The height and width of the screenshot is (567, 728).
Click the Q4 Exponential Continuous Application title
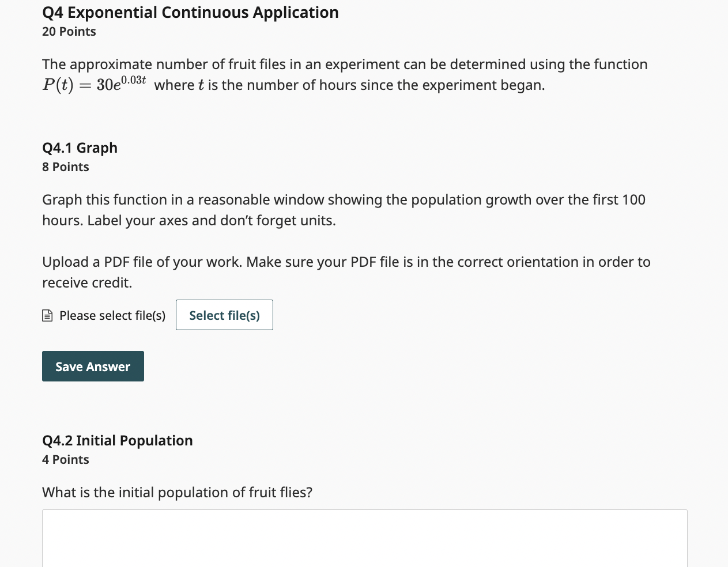pos(190,12)
